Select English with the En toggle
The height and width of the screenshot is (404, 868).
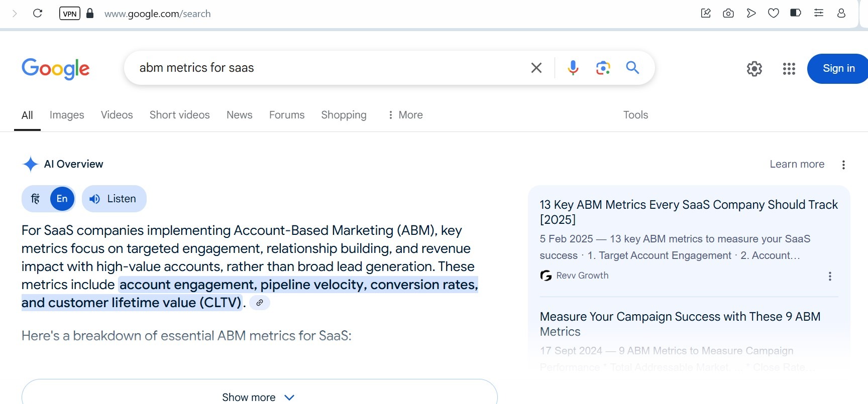point(62,199)
